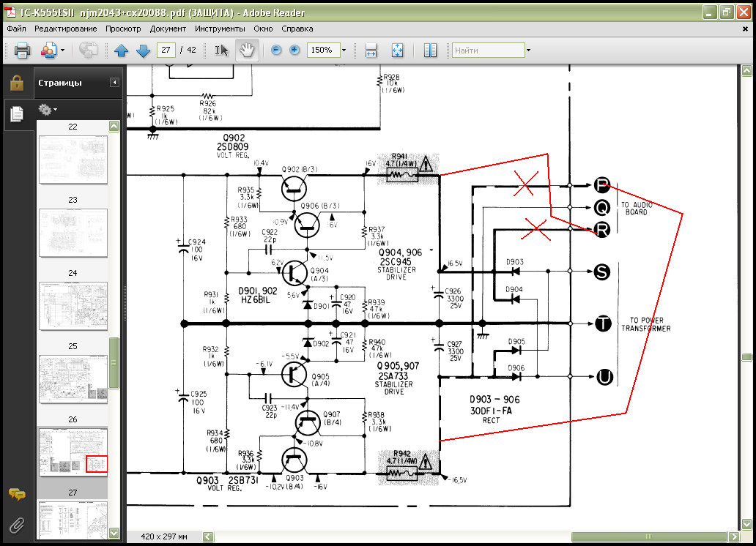Click the page number input field
756x546 pixels.
coord(166,51)
